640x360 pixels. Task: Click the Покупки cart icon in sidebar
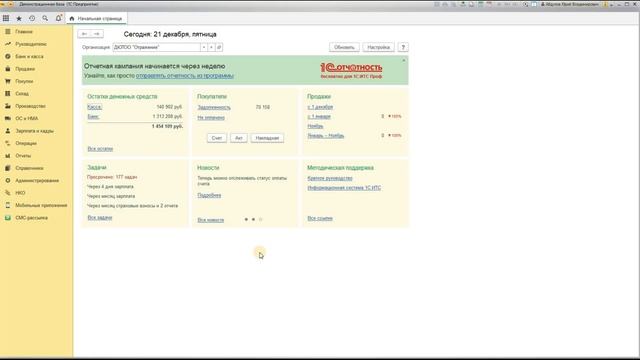tap(7, 81)
